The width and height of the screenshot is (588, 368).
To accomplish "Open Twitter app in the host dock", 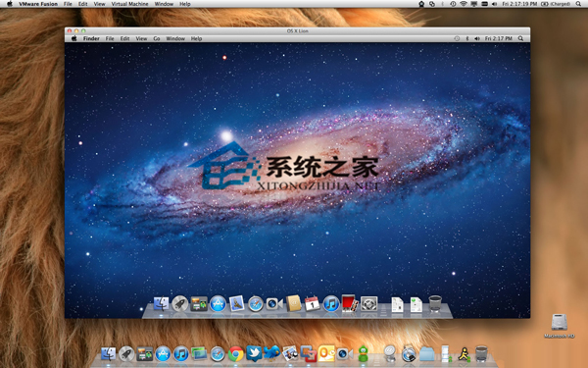I will [254, 353].
